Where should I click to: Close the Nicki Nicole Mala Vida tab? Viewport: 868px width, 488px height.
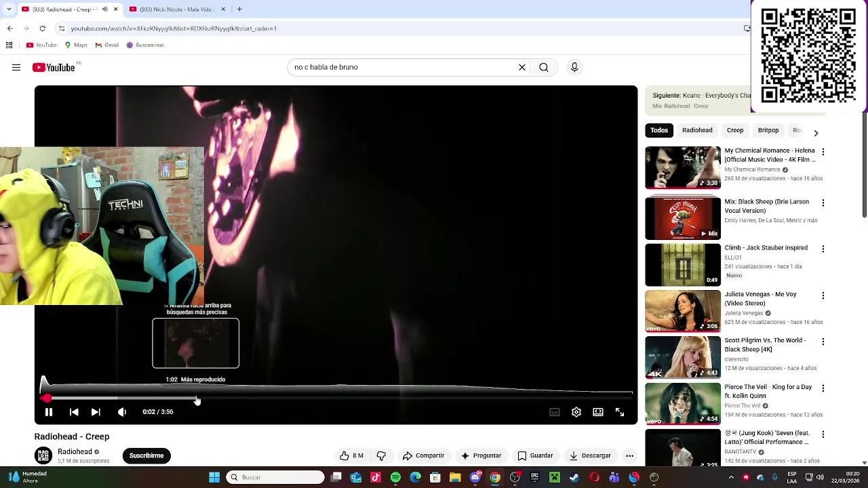pos(223,9)
